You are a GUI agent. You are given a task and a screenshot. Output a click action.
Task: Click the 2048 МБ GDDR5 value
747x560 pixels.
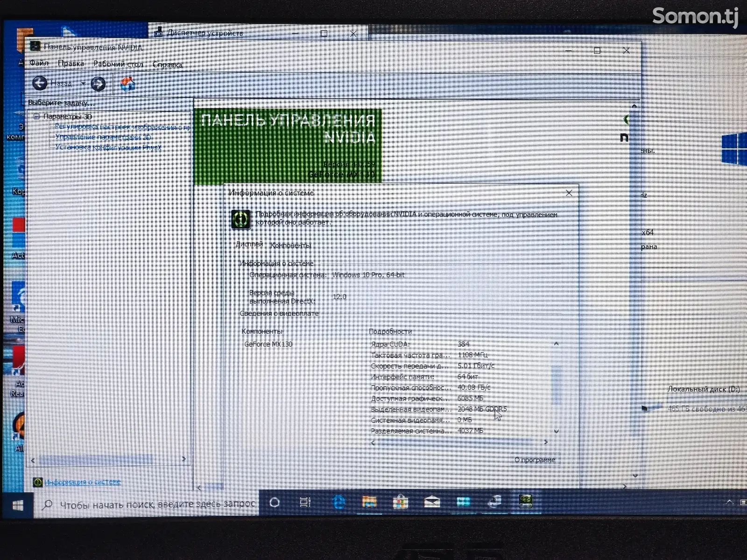[x=482, y=409]
